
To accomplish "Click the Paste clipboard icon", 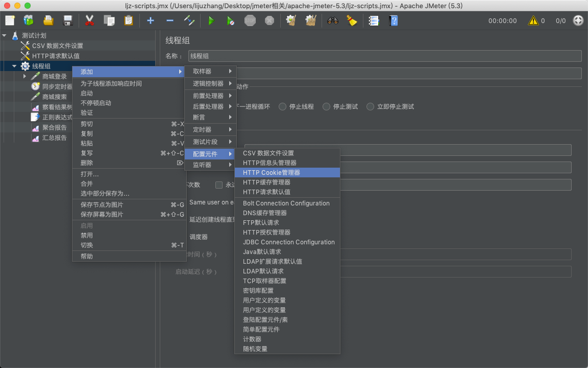I will click(x=129, y=20).
